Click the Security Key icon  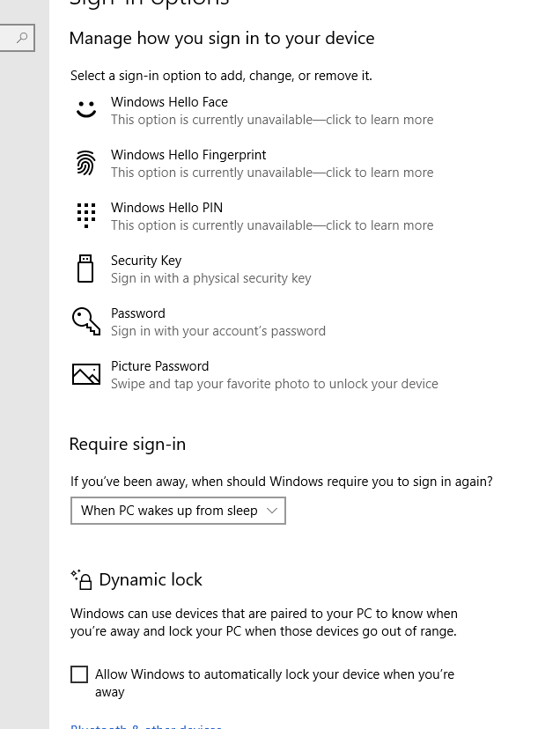click(x=85, y=268)
